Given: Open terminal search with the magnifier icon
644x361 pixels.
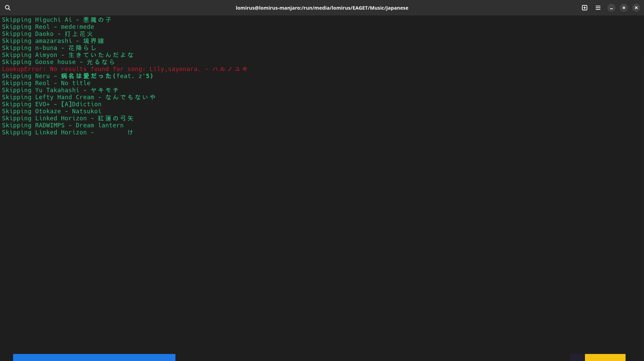Looking at the screenshot, I should [x=8, y=8].
